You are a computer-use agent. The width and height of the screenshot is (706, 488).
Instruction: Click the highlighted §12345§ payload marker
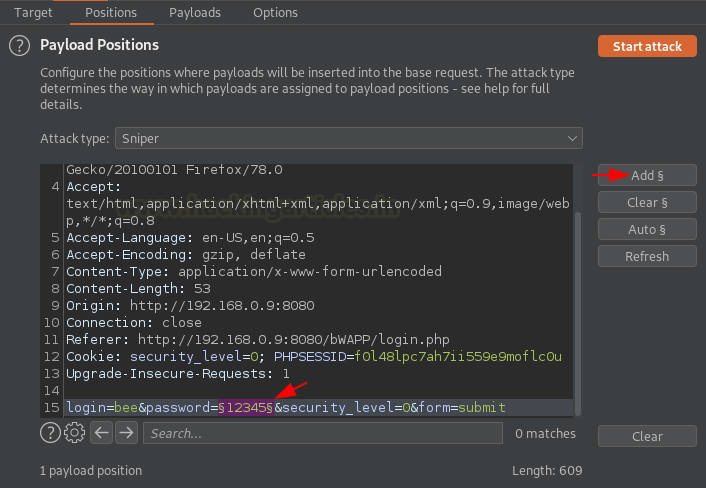[x=246, y=407]
